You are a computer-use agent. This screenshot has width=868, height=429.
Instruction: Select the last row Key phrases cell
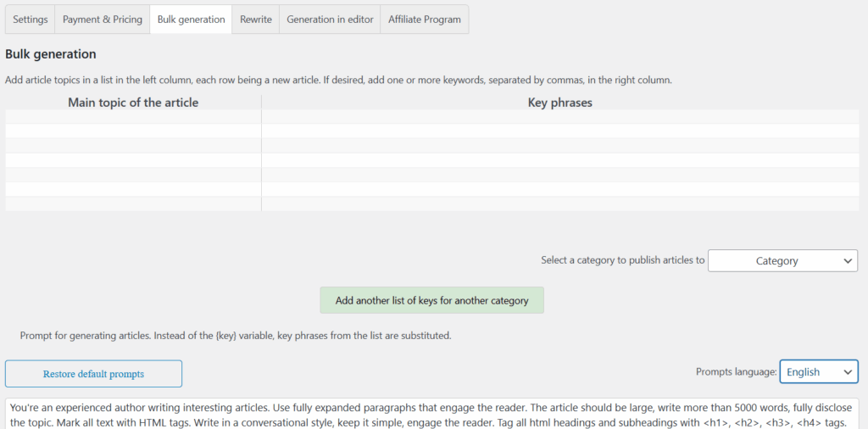coord(559,203)
